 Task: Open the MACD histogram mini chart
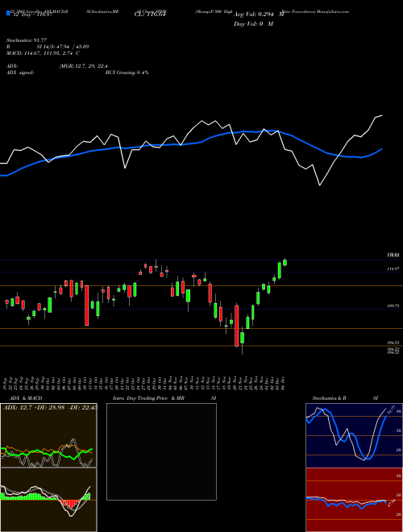tap(48, 500)
